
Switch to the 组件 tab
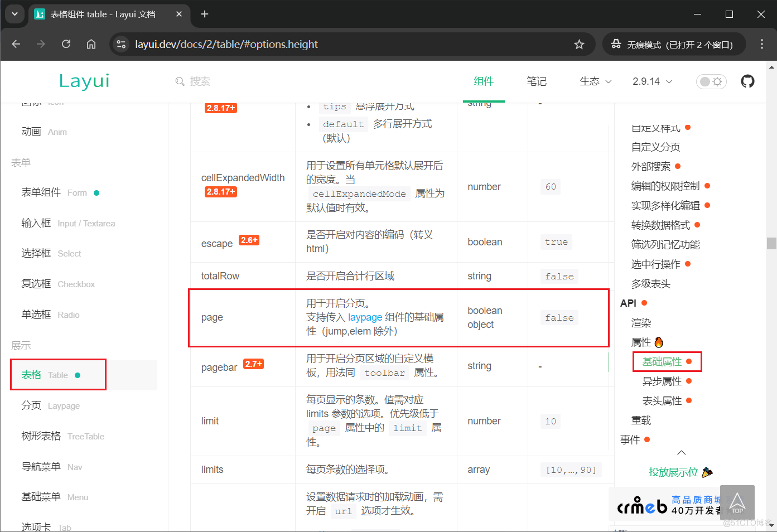[484, 81]
